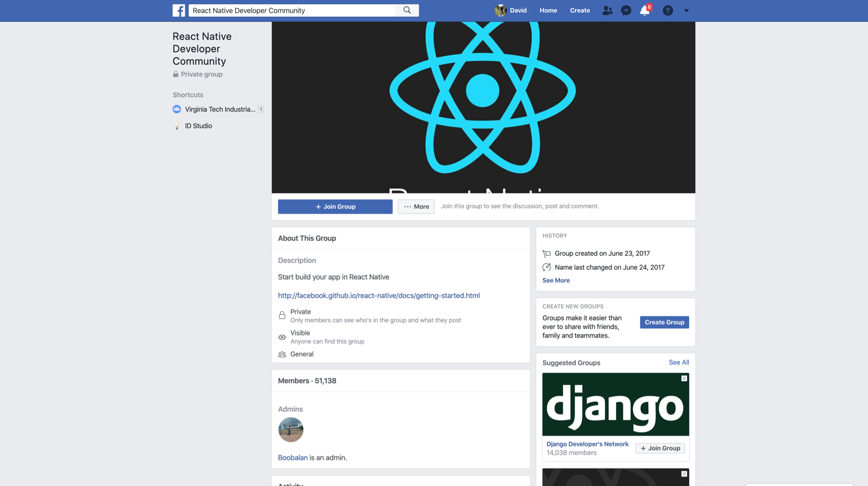Click the search magnifier icon
Image resolution: width=868 pixels, height=486 pixels.
tap(407, 11)
